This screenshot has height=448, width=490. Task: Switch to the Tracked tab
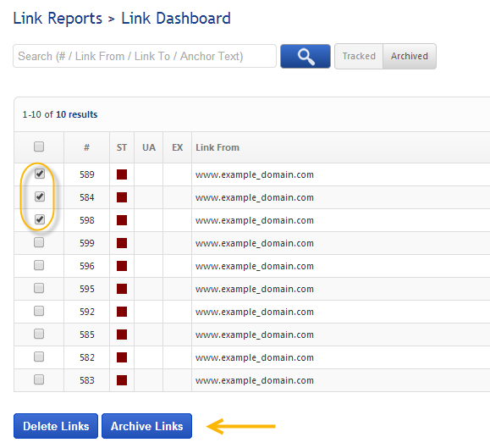[x=359, y=56]
